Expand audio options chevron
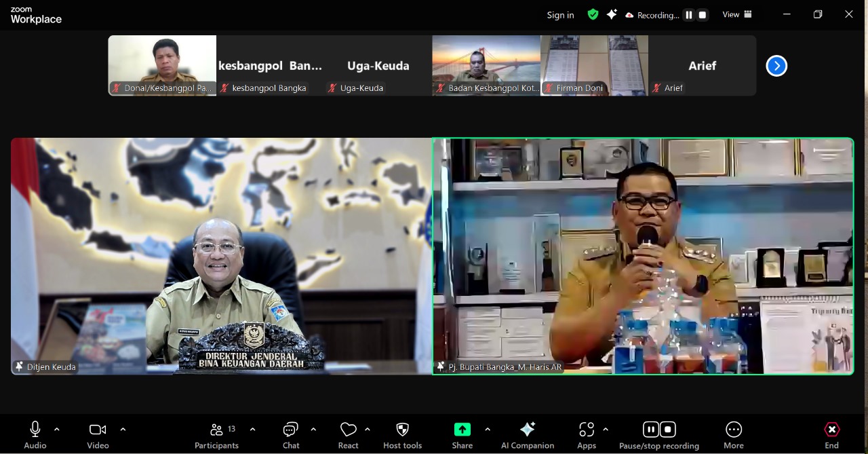This screenshot has width=868, height=454. pyautogui.click(x=57, y=429)
